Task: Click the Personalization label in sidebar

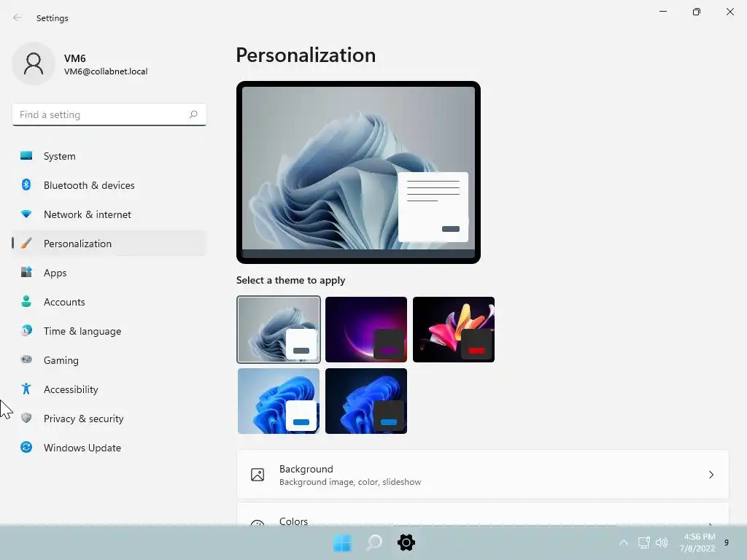Action: click(x=77, y=244)
